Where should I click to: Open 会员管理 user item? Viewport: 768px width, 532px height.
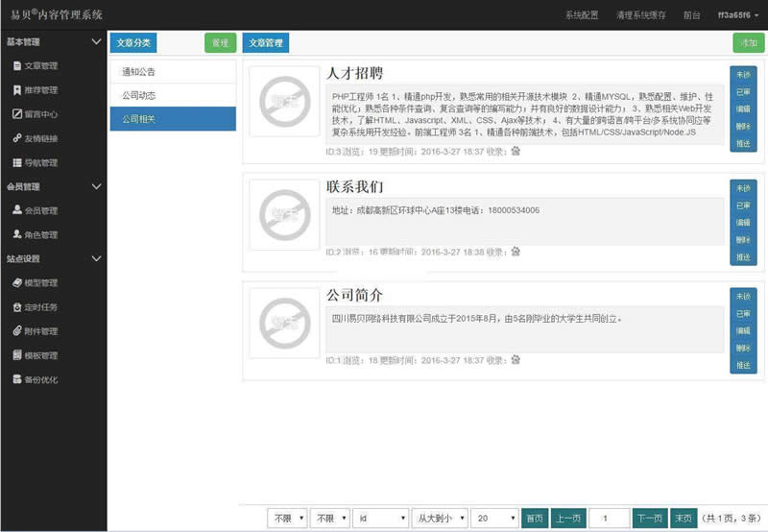[x=40, y=210]
